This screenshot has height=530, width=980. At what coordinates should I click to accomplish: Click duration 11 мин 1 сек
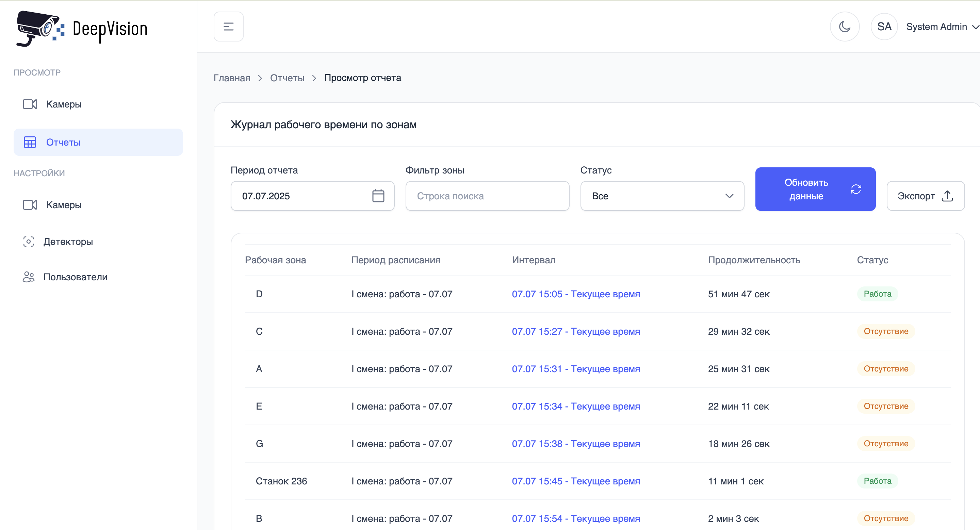click(735, 481)
